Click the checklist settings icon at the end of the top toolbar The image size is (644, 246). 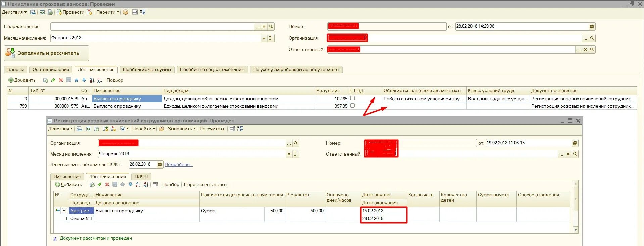click(143, 12)
